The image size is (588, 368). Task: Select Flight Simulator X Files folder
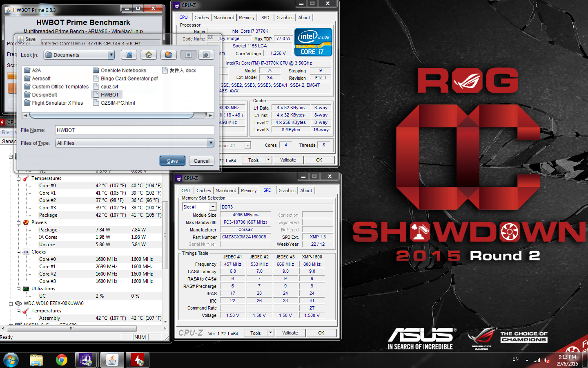coord(53,103)
